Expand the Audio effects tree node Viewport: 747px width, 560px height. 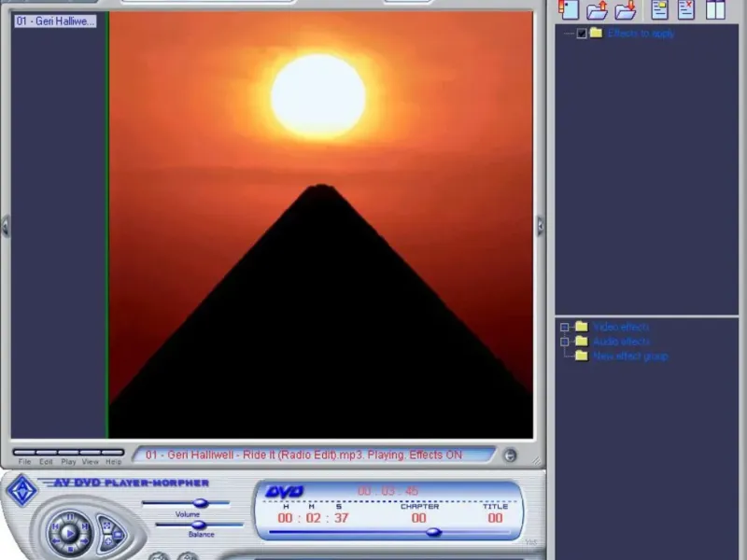(565, 342)
